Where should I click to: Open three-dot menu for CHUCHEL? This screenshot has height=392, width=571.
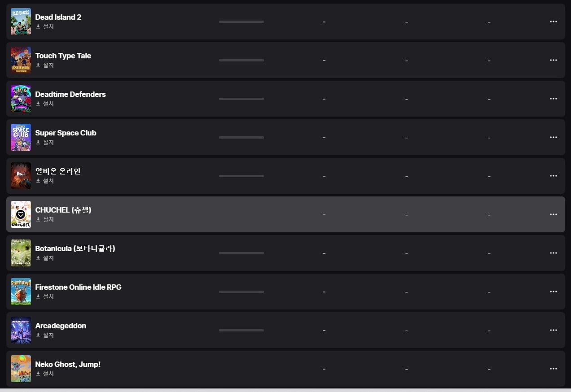coord(553,214)
